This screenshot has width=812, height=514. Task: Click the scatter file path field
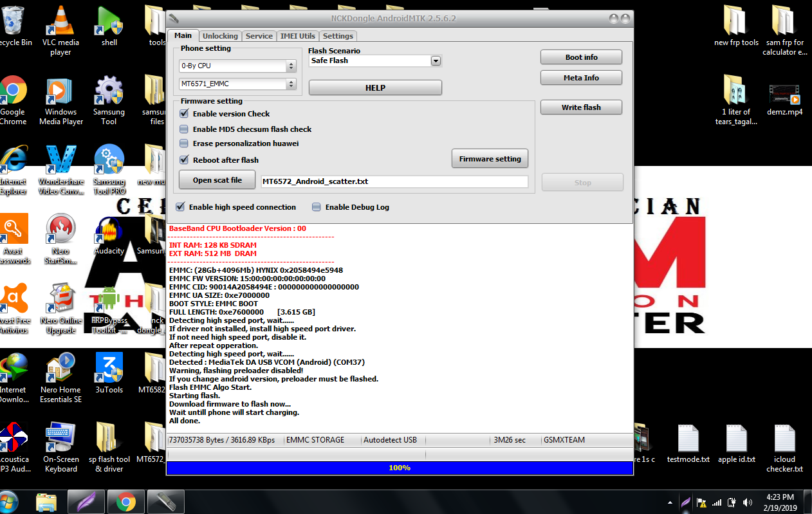click(x=394, y=181)
